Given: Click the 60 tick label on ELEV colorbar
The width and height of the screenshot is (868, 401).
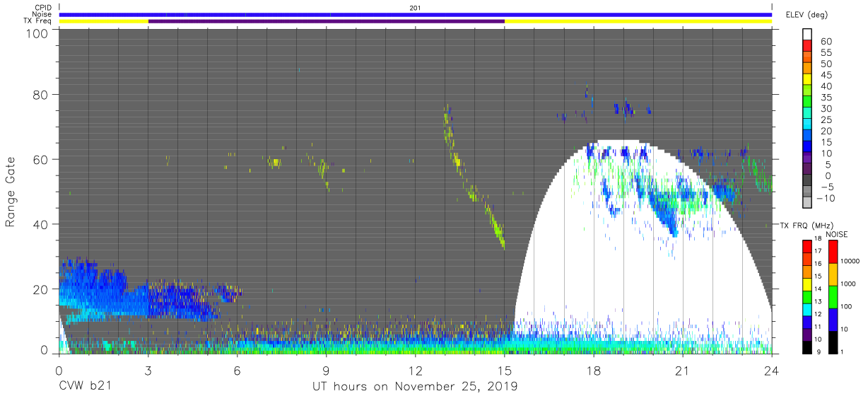Looking at the screenshot, I should (825, 42).
